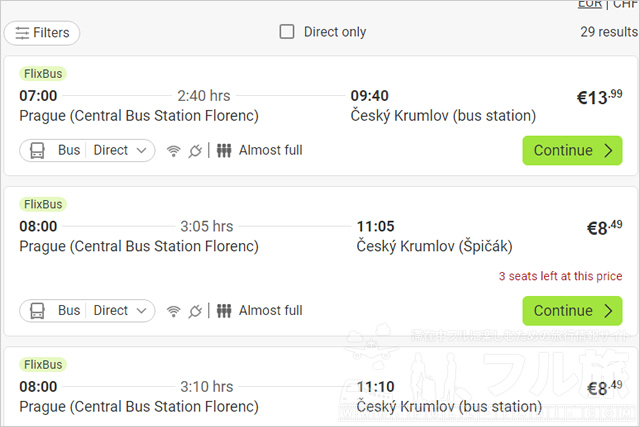The width and height of the screenshot is (640, 427).
Task: Click power outlet icon on 07:00 trip
Action: pos(195,151)
